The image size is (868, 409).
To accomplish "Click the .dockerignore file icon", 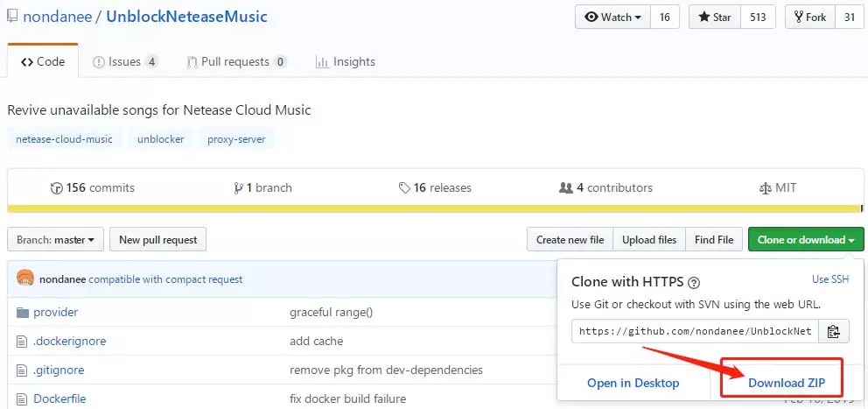I will 22,342.
